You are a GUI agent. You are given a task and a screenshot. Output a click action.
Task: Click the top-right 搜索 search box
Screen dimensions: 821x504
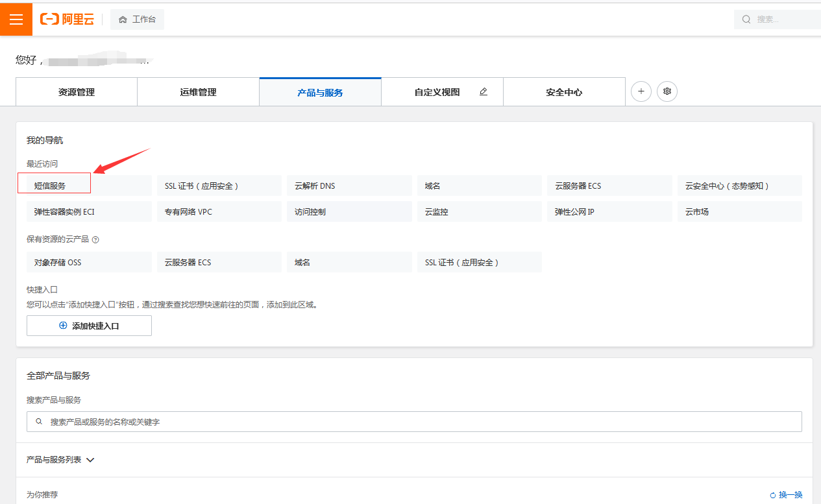tap(779, 19)
